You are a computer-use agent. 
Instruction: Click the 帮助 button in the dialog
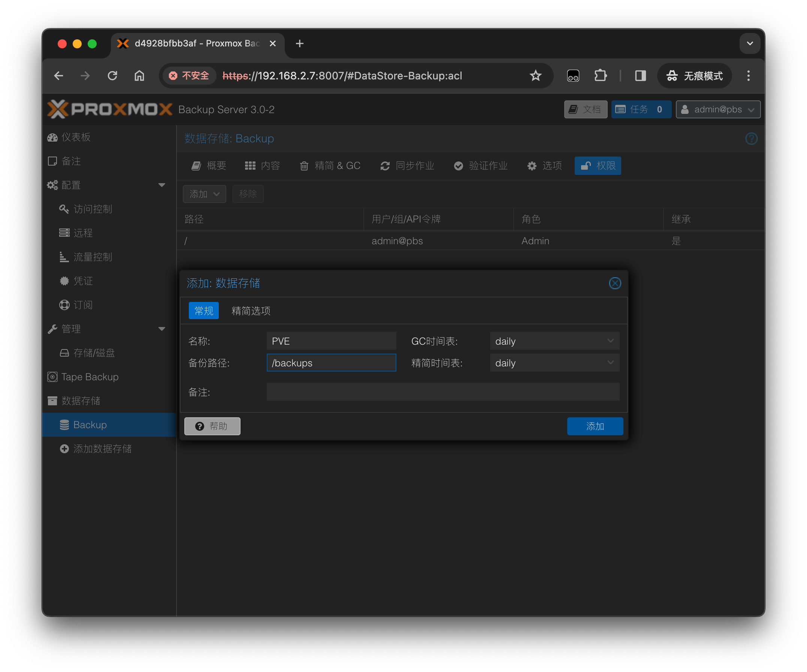pyautogui.click(x=212, y=426)
